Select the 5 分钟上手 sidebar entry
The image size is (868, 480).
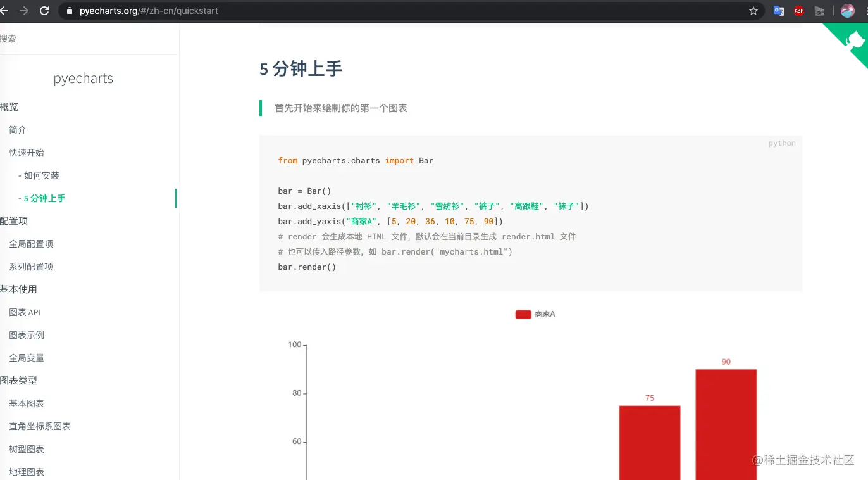click(42, 198)
